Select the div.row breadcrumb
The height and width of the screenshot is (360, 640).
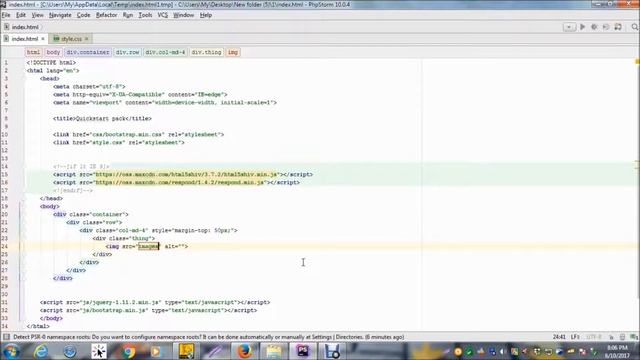pos(127,52)
